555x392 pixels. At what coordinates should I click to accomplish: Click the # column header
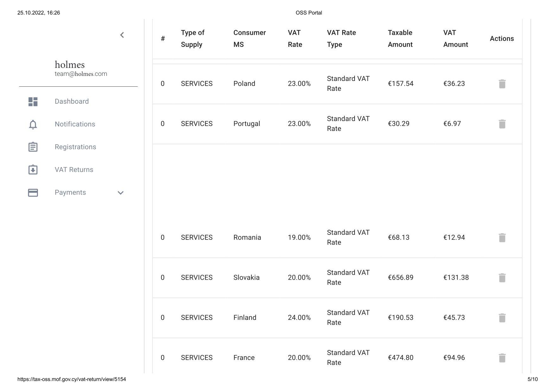pyautogui.click(x=163, y=39)
